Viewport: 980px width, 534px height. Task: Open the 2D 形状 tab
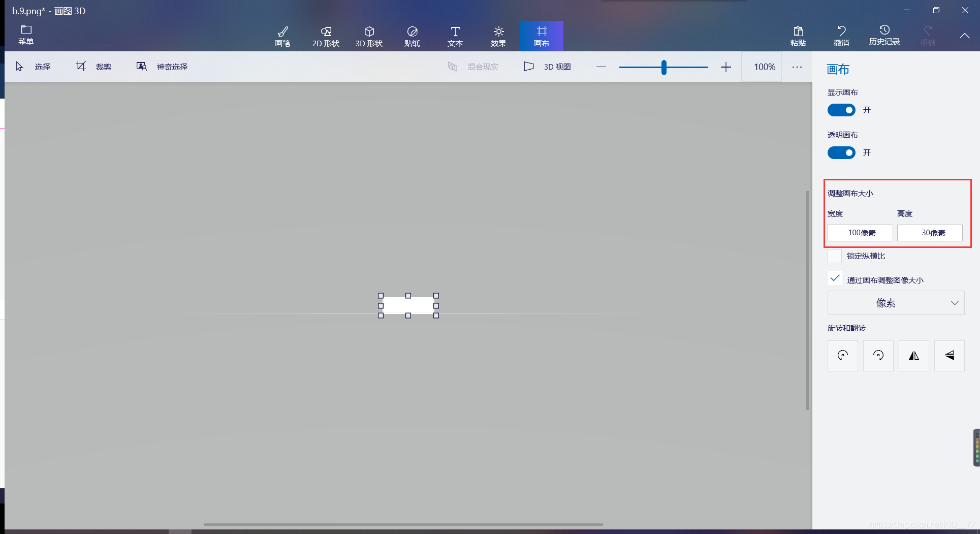(326, 36)
